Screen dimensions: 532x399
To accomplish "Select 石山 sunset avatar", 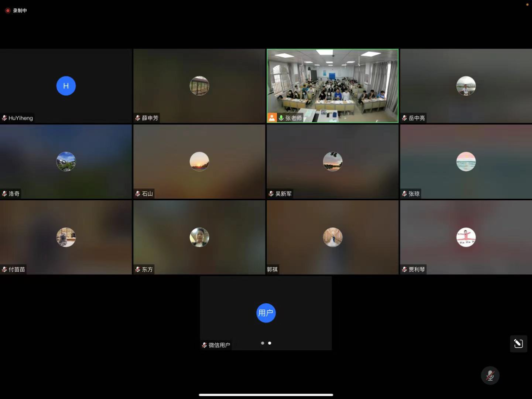I will point(199,161).
